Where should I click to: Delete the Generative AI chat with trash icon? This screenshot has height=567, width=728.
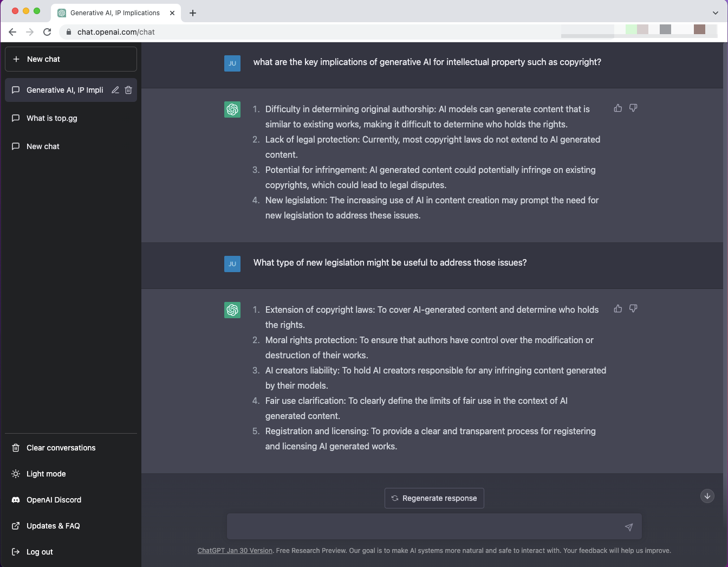pyautogui.click(x=128, y=90)
